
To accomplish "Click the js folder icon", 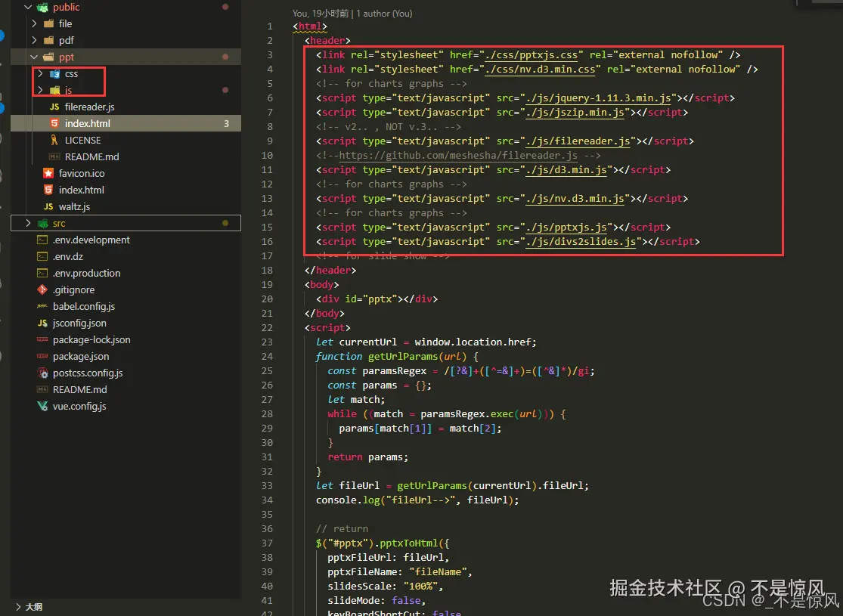I will [x=54, y=90].
